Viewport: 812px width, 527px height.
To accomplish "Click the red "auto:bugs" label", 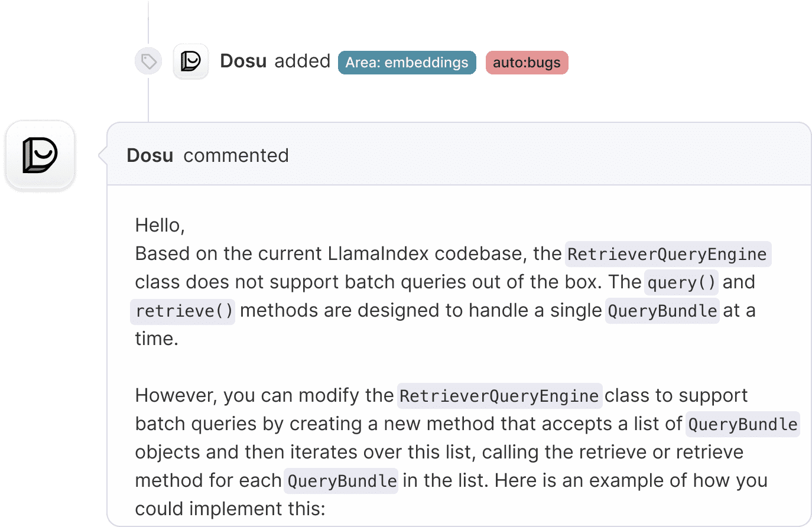I will coord(527,63).
